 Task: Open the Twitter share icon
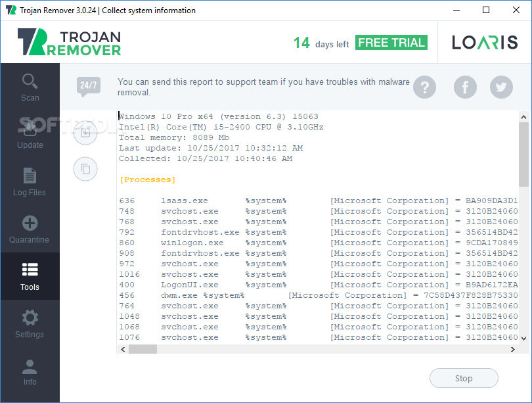pyautogui.click(x=501, y=87)
